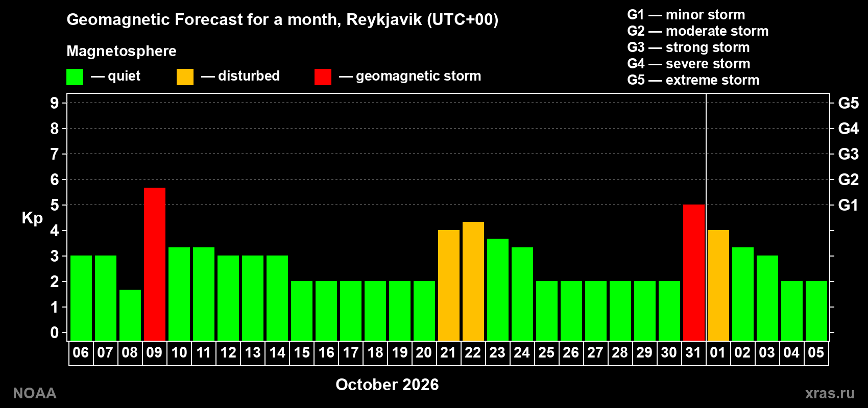868x408 pixels.
Task: Click the G2 — moderate storm legend entry
Action: [x=698, y=31]
